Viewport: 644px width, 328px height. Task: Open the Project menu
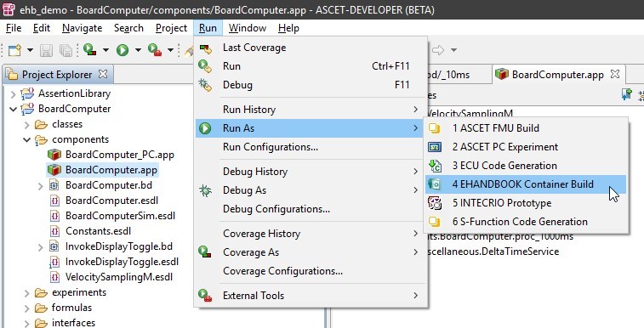171,28
